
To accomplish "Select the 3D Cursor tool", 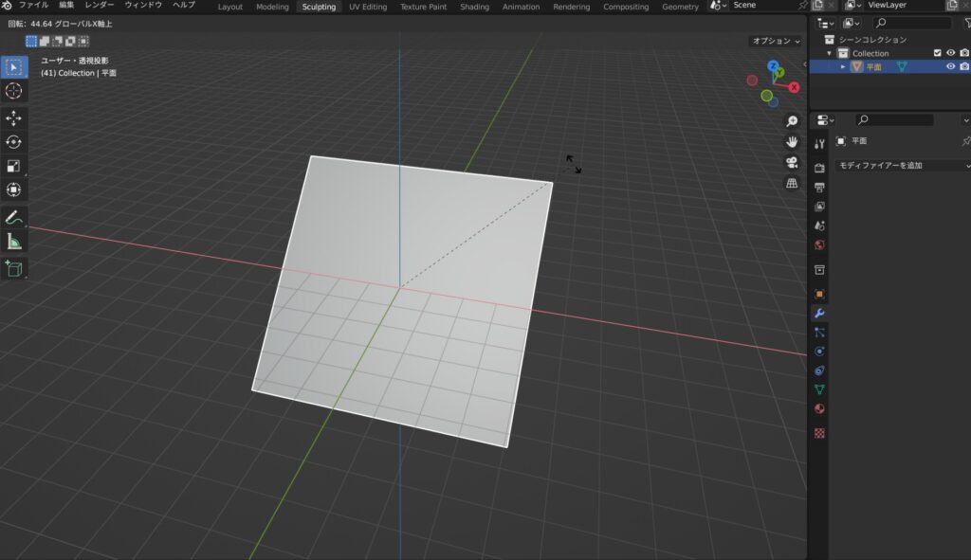I will click(x=14, y=91).
